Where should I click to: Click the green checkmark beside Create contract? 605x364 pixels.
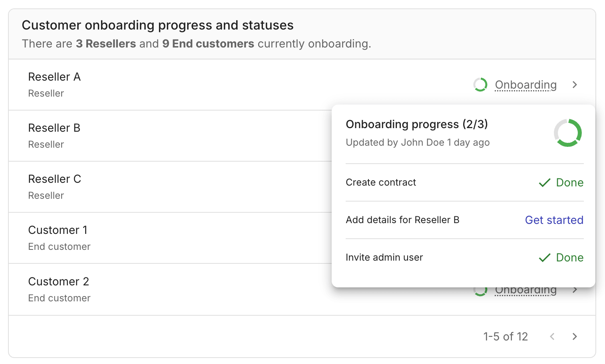[x=545, y=182]
